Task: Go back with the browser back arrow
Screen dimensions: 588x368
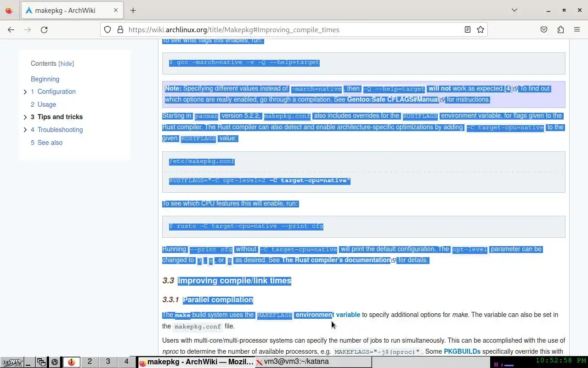Action: (11, 29)
